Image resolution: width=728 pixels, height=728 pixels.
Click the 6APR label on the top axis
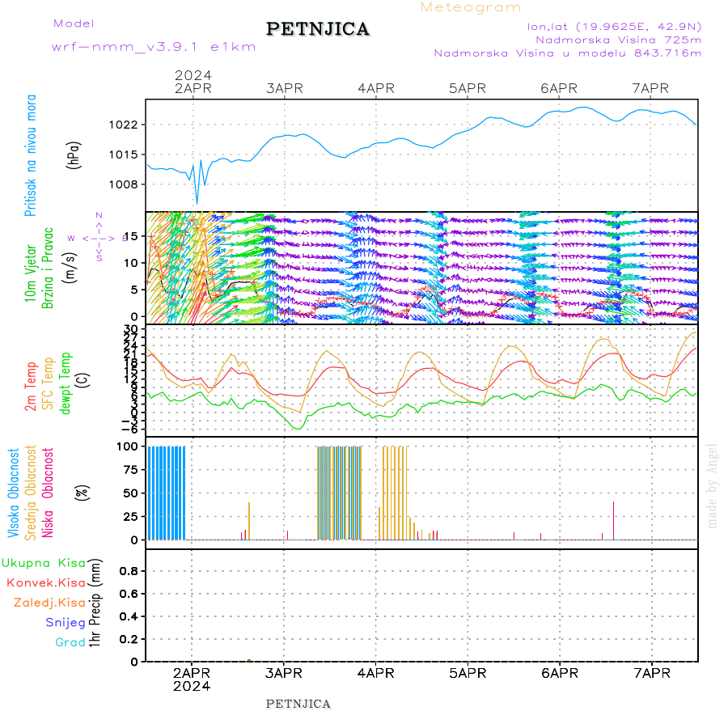click(x=559, y=88)
